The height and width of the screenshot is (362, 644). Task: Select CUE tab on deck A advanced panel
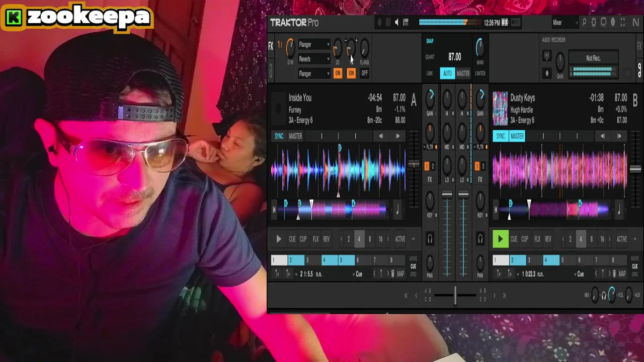(x=414, y=266)
